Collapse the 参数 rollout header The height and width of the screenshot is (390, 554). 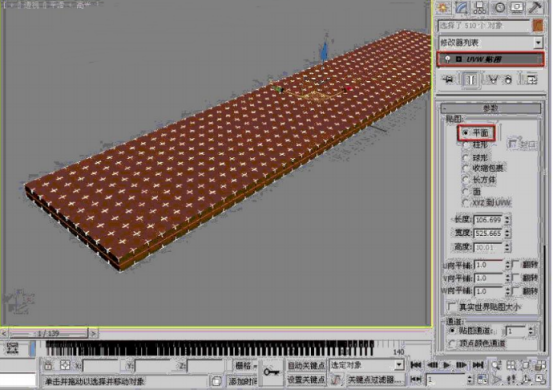[491, 108]
